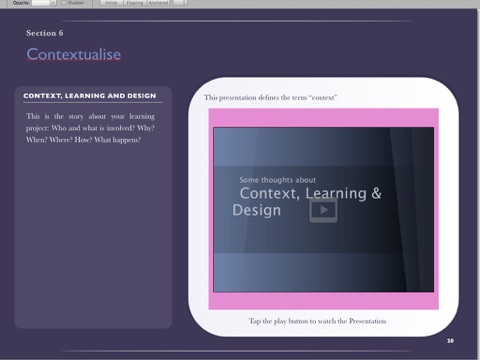
Task: Click the page number 20
Action: tap(450, 341)
